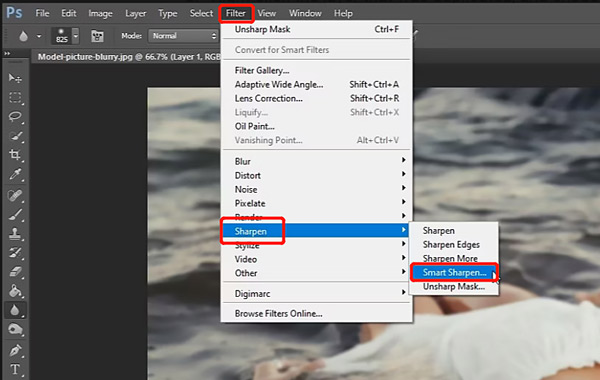Choose Unsharp Mask in Sharpen submenu
The image size is (600, 380).
[454, 287]
